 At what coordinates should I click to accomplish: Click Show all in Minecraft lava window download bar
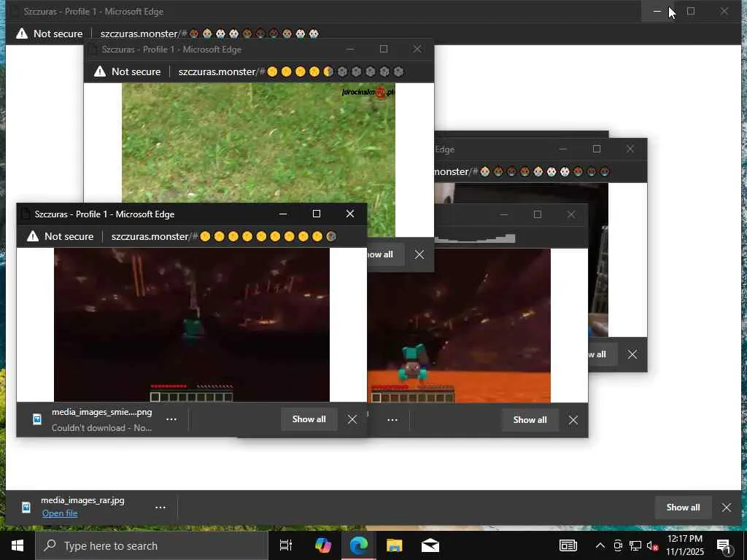530,420
